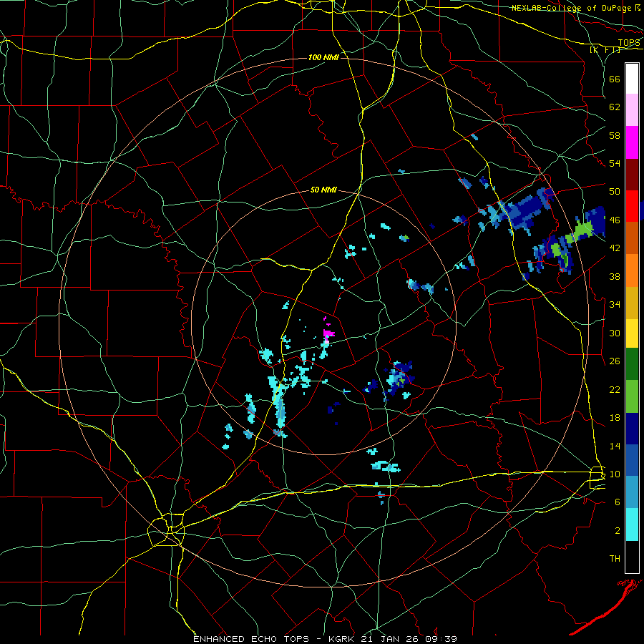644x644 pixels.
Task: Click the legend value 2
Action: click(x=617, y=531)
